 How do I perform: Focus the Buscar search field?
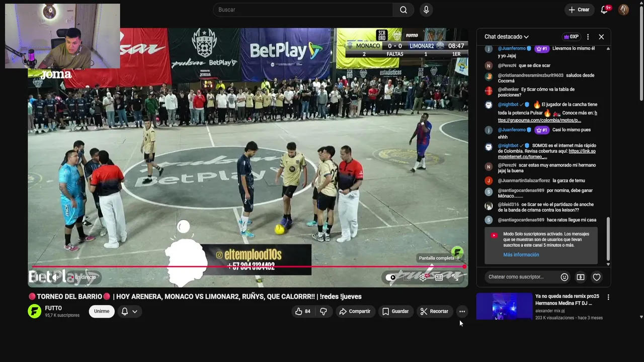point(303,10)
